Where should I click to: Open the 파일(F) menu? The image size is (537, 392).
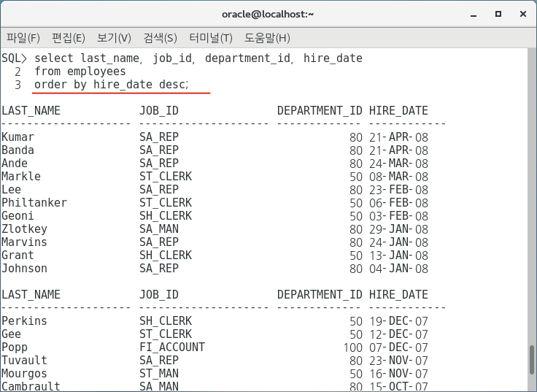(x=23, y=38)
